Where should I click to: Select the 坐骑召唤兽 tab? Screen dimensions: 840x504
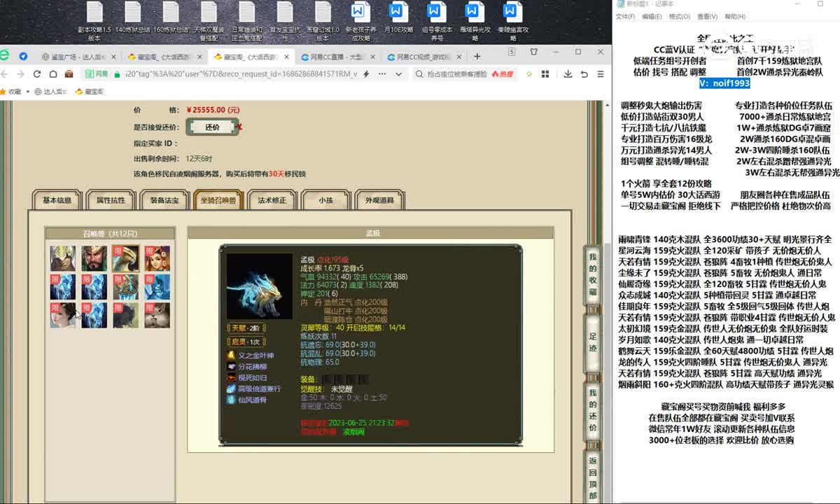point(218,200)
